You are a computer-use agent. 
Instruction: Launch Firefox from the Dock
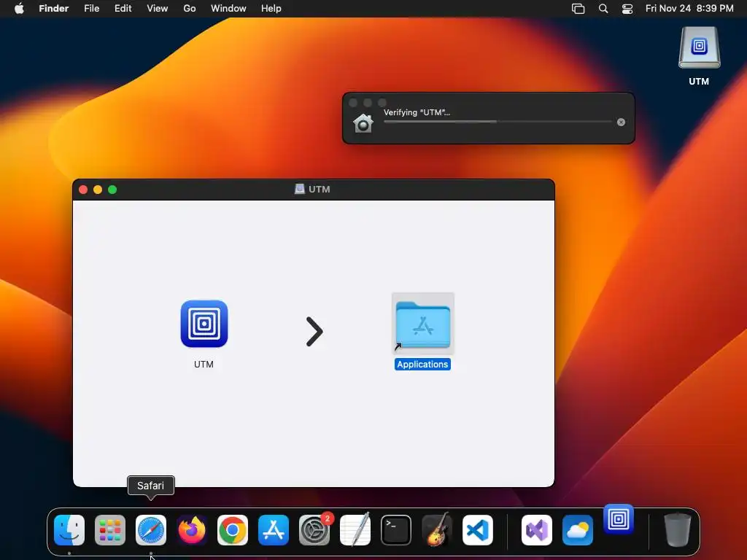(x=192, y=530)
